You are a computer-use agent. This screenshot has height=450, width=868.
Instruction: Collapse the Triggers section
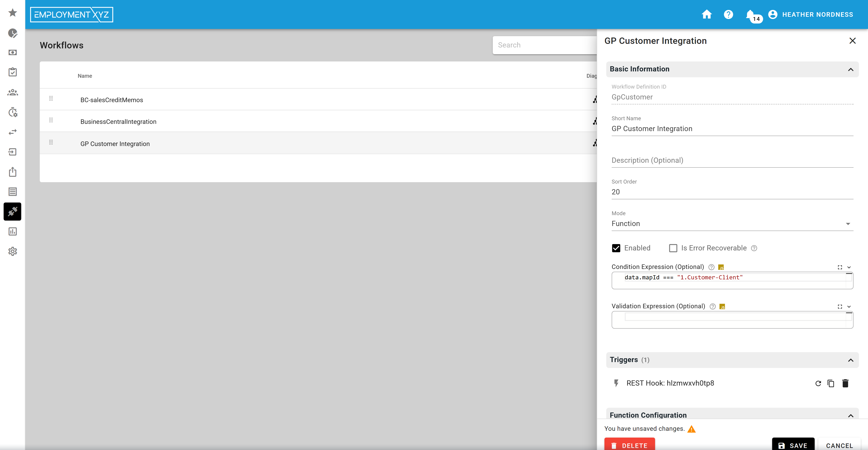tap(850, 360)
